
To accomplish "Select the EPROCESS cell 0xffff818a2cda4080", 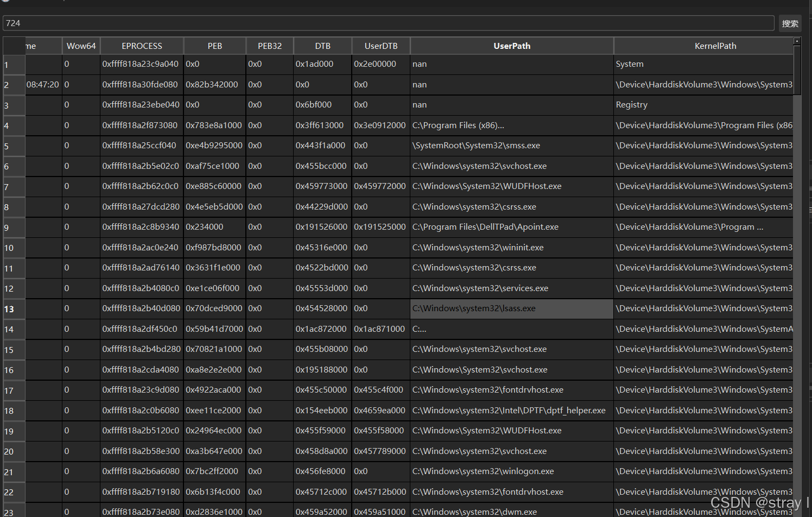I will (142, 370).
